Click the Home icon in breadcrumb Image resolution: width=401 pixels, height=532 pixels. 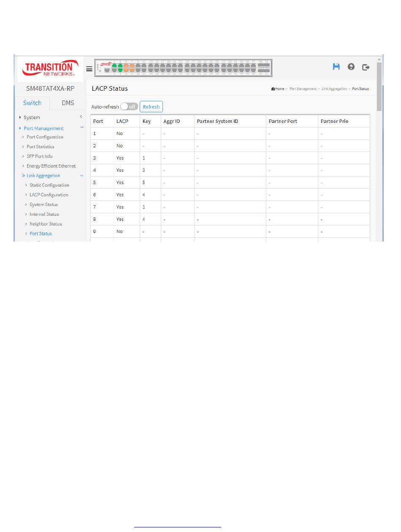coord(274,89)
